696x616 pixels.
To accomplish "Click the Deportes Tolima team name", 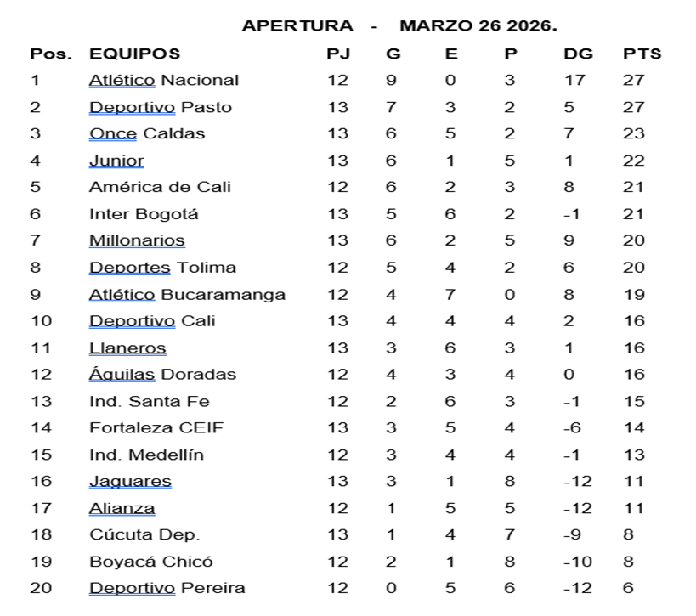I will coord(162,268).
